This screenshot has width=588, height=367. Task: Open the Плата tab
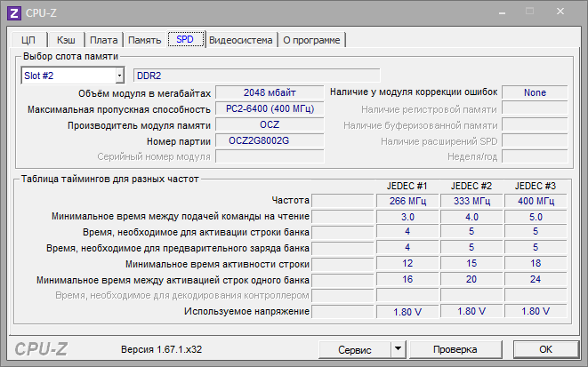(x=104, y=40)
